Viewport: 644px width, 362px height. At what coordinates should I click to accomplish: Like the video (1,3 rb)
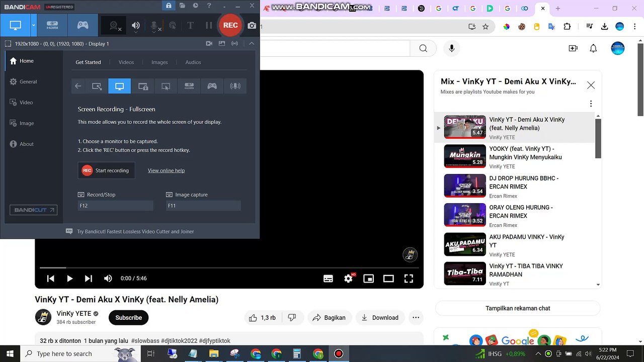[x=262, y=318]
